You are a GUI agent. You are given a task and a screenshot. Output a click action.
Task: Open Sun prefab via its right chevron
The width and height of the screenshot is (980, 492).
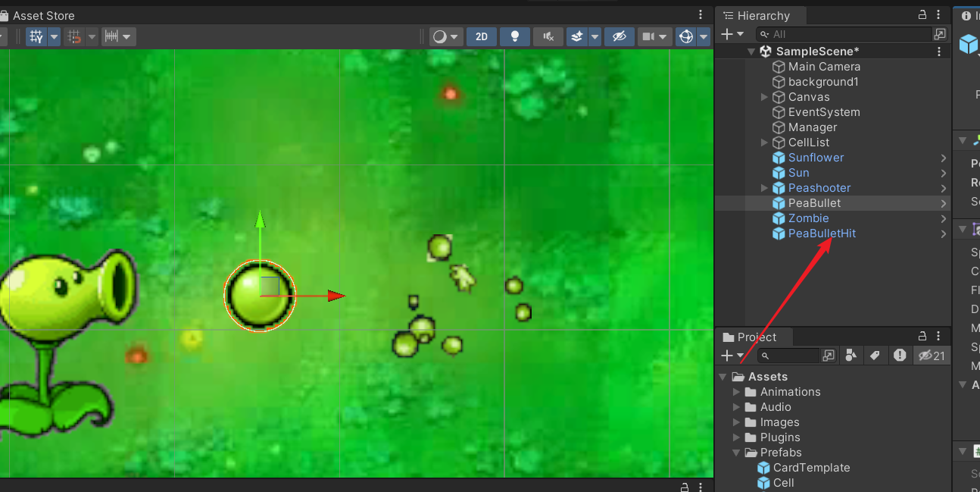point(944,173)
